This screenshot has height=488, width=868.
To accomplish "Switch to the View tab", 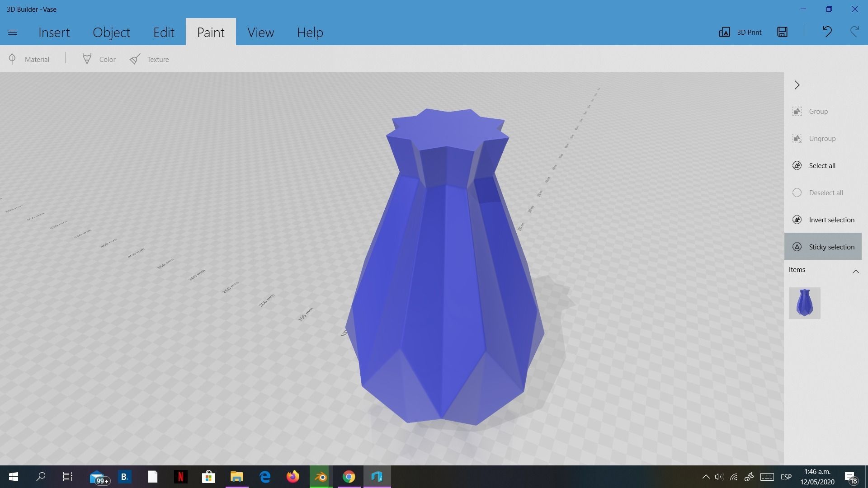I will [x=260, y=32].
